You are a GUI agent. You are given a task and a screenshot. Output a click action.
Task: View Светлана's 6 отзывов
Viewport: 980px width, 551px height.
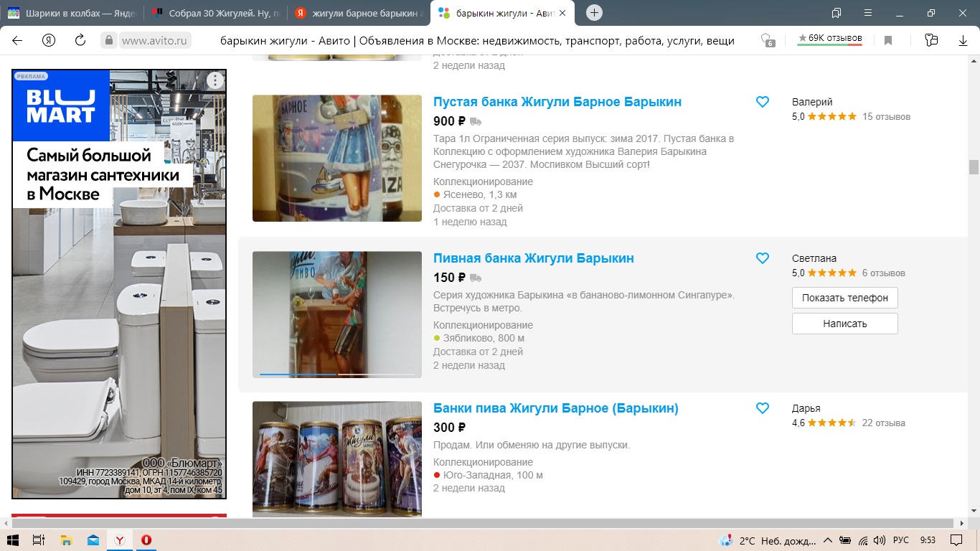[x=883, y=273]
